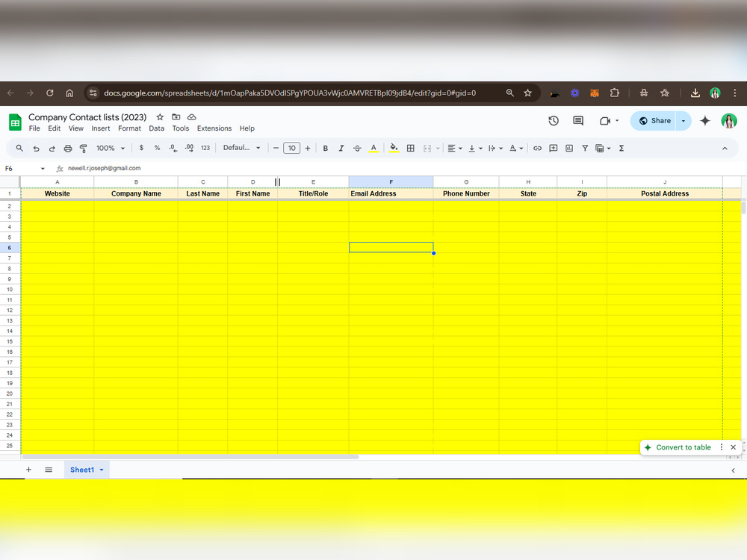747x560 pixels.
Task: Open the Extensions menu
Action: point(214,128)
